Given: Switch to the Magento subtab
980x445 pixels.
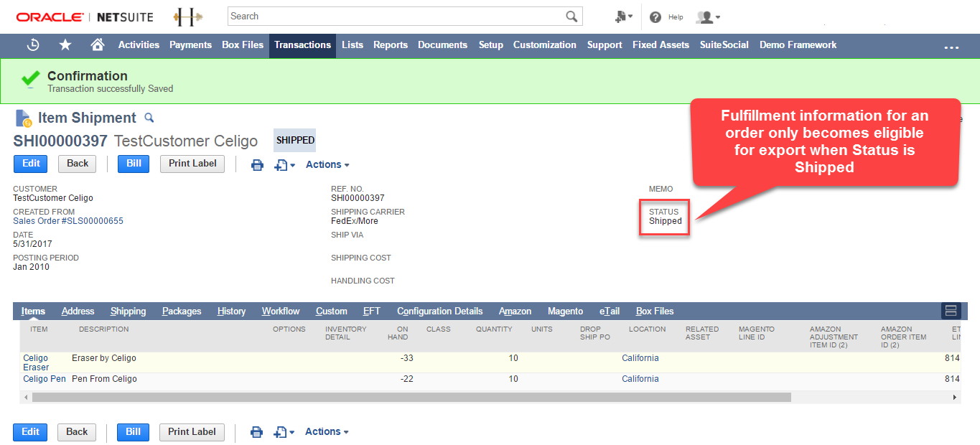Looking at the screenshot, I should pyautogui.click(x=565, y=311).
